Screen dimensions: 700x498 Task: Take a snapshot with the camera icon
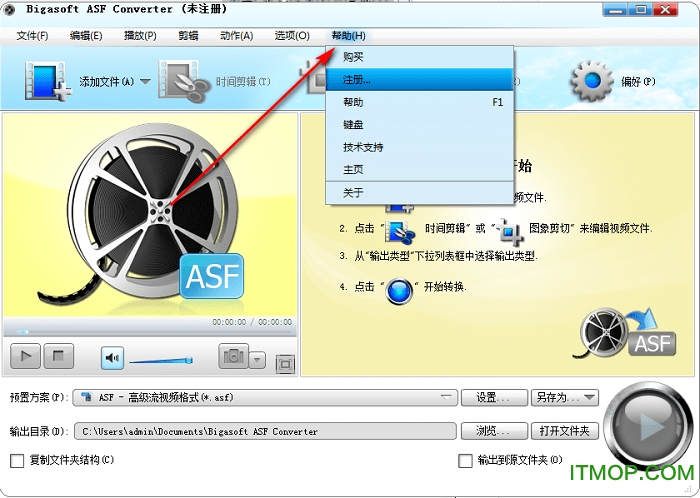pos(233,356)
